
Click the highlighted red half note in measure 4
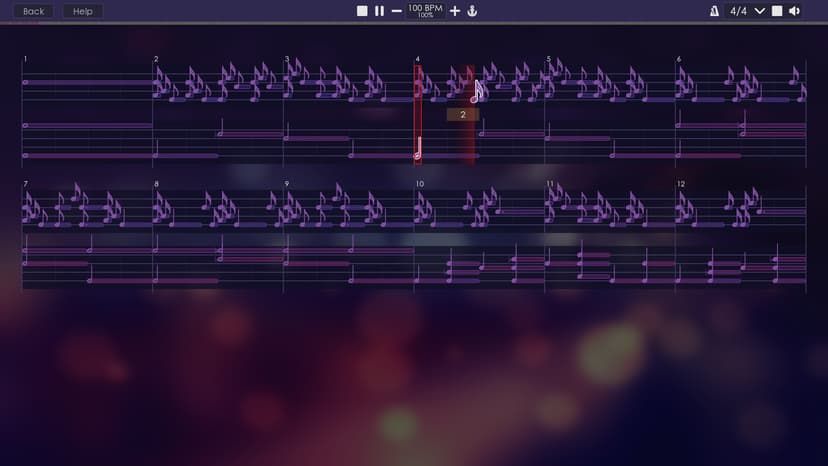(x=418, y=147)
